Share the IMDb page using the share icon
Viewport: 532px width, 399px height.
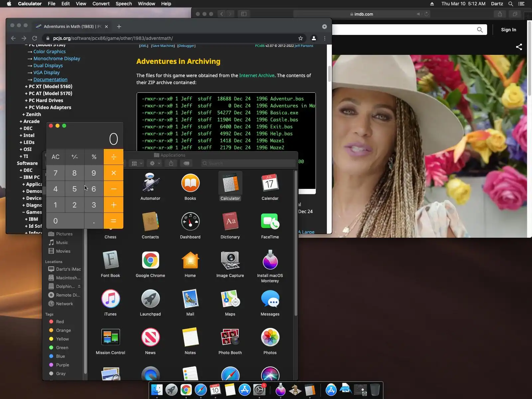coord(519,47)
